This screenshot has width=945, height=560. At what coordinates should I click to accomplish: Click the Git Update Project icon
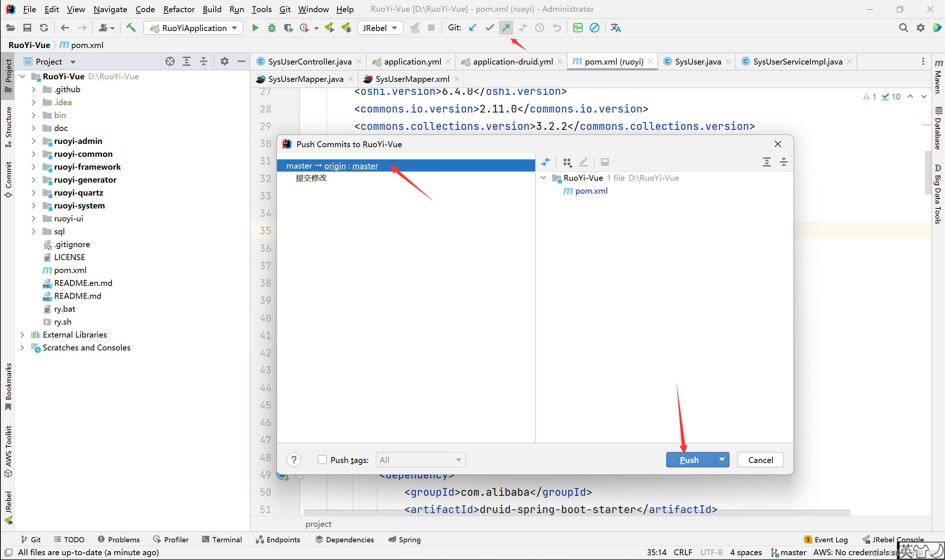(x=472, y=28)
